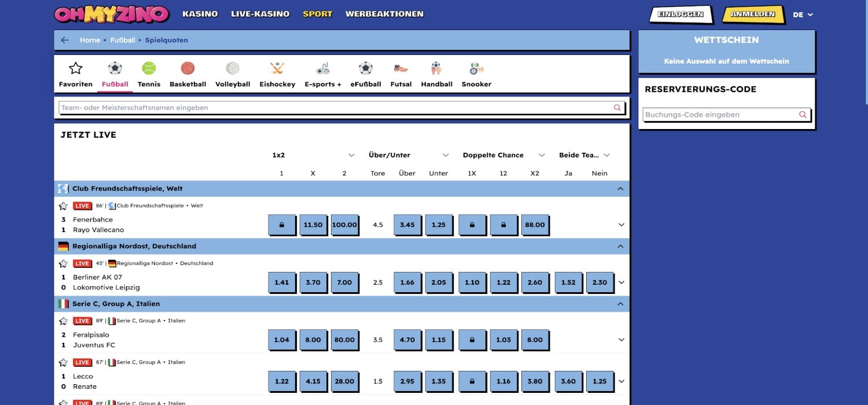868x405 pixels.
Task: Favorite the Berliner AK 07 match
Action: click(x=63, y=264)
